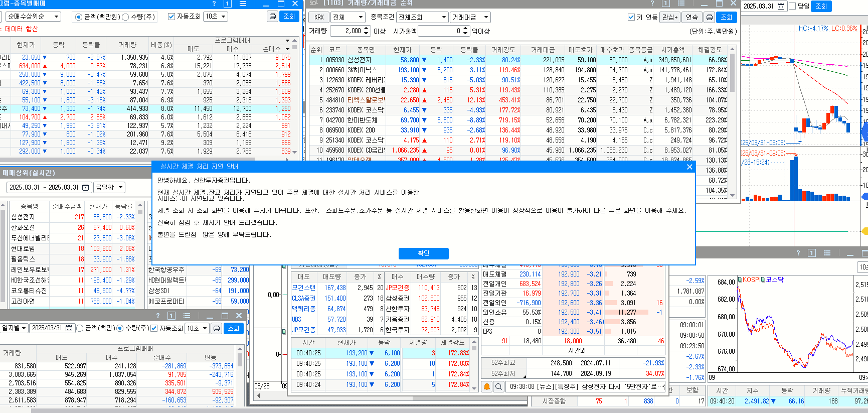This screenshot has width=868, height=413.
Task: Select 수량(주) radio in daily window
Action: click(x=120, y=328)
